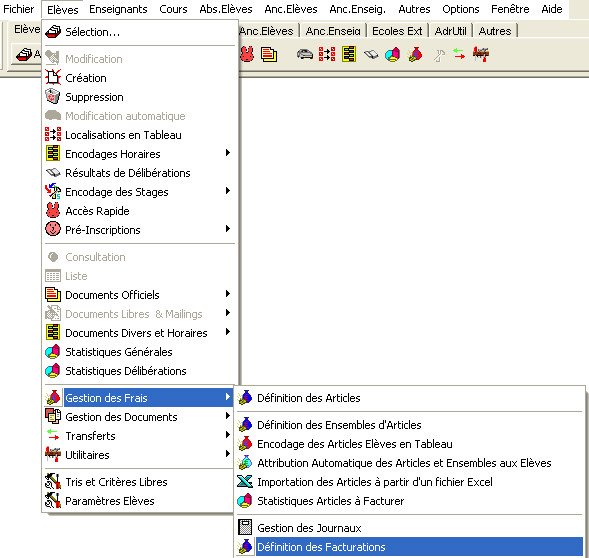Click the Statistiques Articles à Facturer icon
The image size is (589, 558).
click(245, 501)
